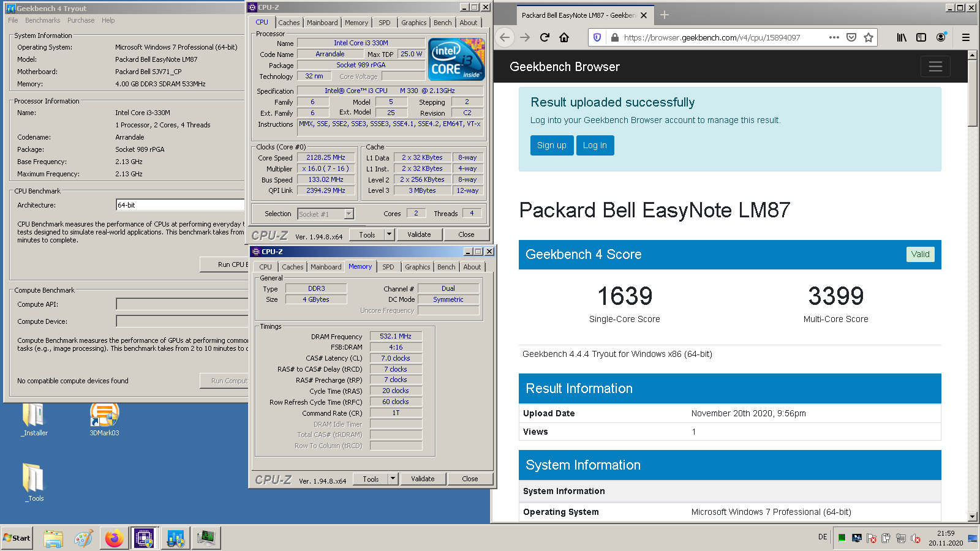Click Validate in the upper CPU-Z window
The image size is (980, 551).
point(419,234)
